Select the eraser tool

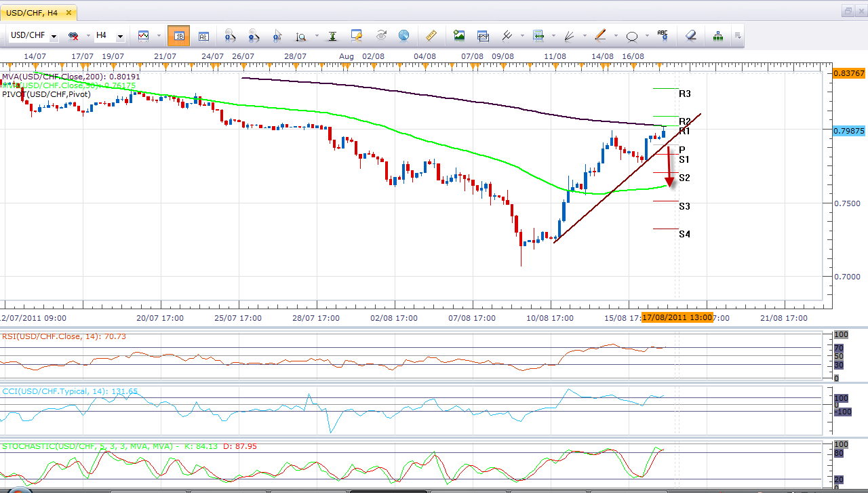click(x=690, y=35)
